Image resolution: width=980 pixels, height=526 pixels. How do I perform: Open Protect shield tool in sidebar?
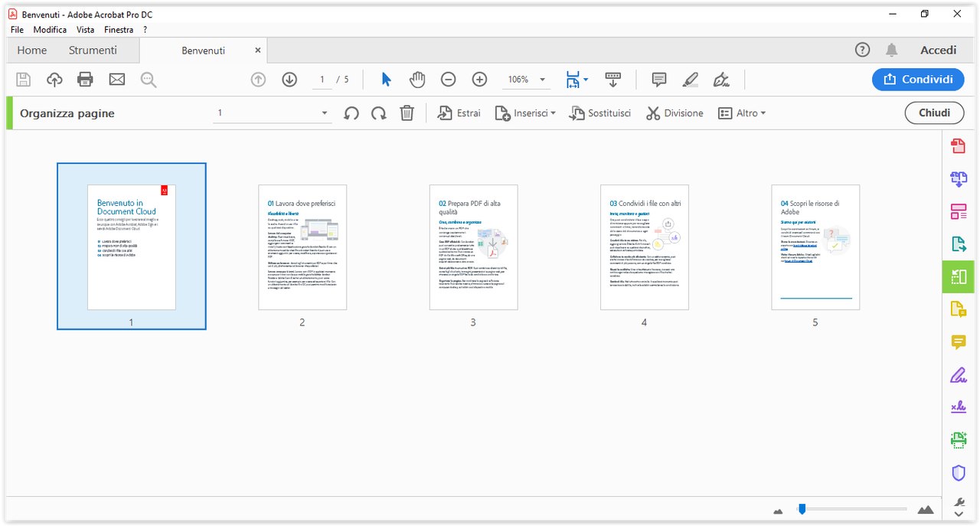click(x=959, y=473)
